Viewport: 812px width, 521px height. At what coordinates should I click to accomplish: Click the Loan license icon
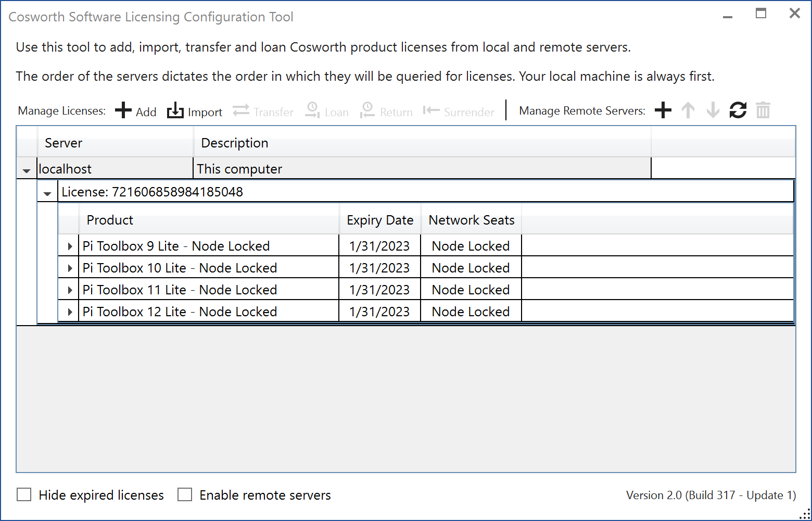[312, 110]
